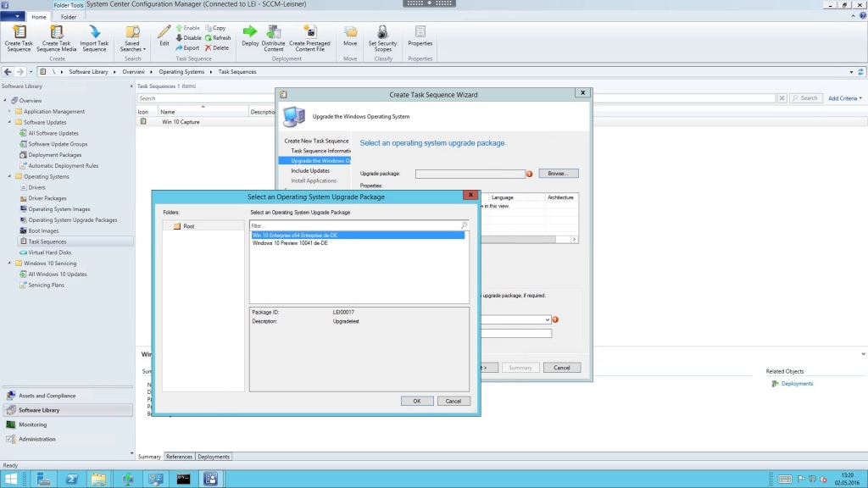Open the Assets and Compliance workspace
The width and height of the screenshot is (868, 488).
tap(68, 396)
